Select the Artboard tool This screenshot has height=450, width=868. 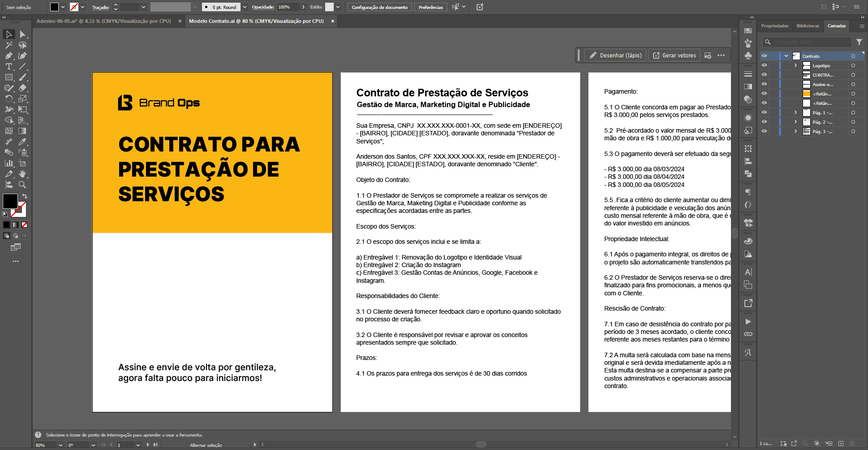[x=23, y=164]
